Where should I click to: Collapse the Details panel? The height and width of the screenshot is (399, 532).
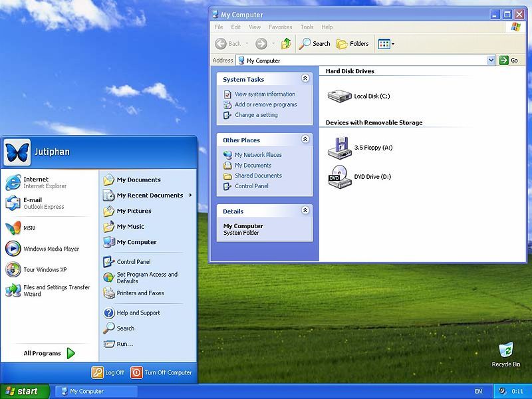(x=305, y=210)
